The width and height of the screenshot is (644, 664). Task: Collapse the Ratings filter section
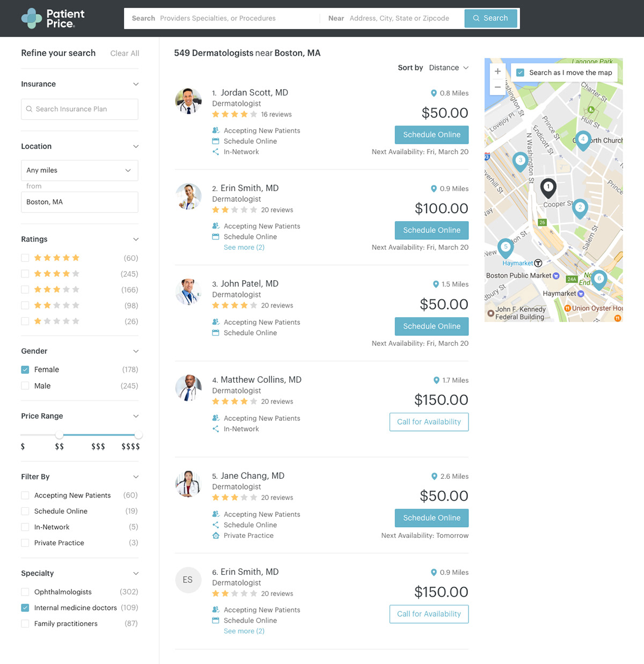click(x=136, y=239)
